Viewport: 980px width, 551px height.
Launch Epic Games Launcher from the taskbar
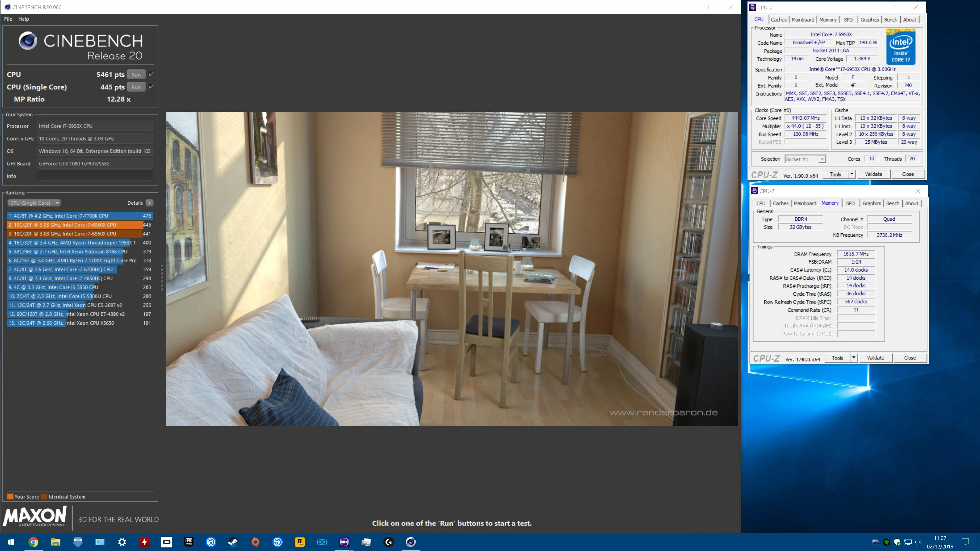click(x=189, y=542)
